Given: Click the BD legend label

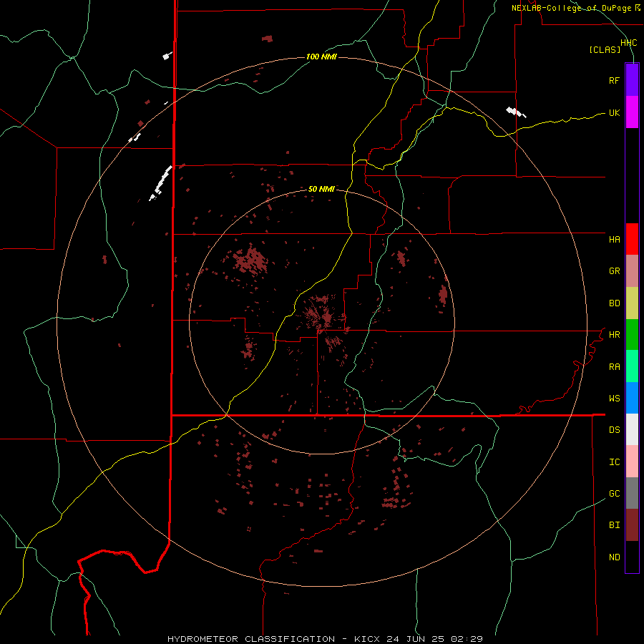Looking at the screenshot, I should tap(614, 303).
